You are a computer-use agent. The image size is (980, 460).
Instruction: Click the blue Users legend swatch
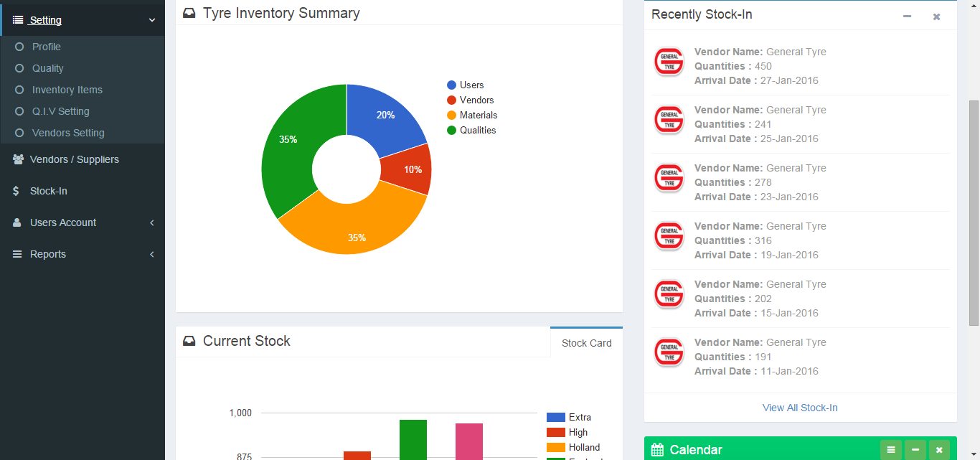pyautogui.click(x=451, y=85)
